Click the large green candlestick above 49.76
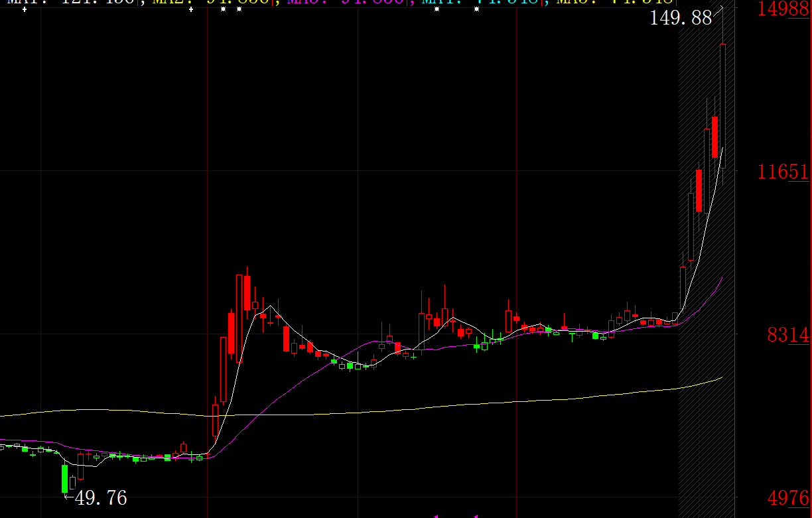This screenshot has height=518, width=812. 64,478
